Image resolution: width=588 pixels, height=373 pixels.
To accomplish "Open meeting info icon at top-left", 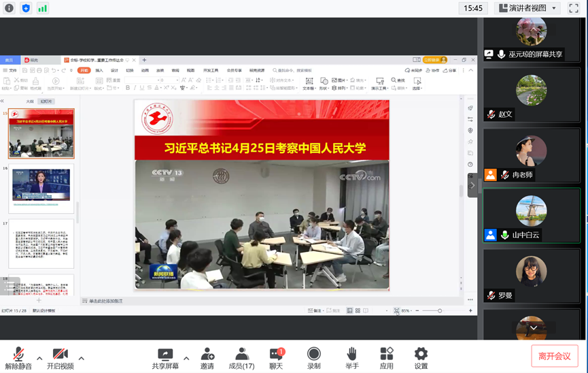I will (9, 8).
